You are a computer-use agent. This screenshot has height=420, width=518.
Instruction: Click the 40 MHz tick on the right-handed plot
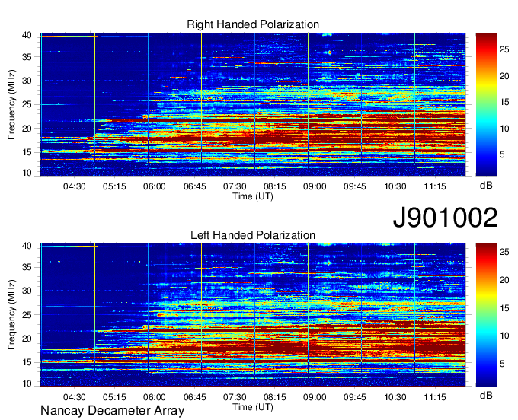pos(27,35)
